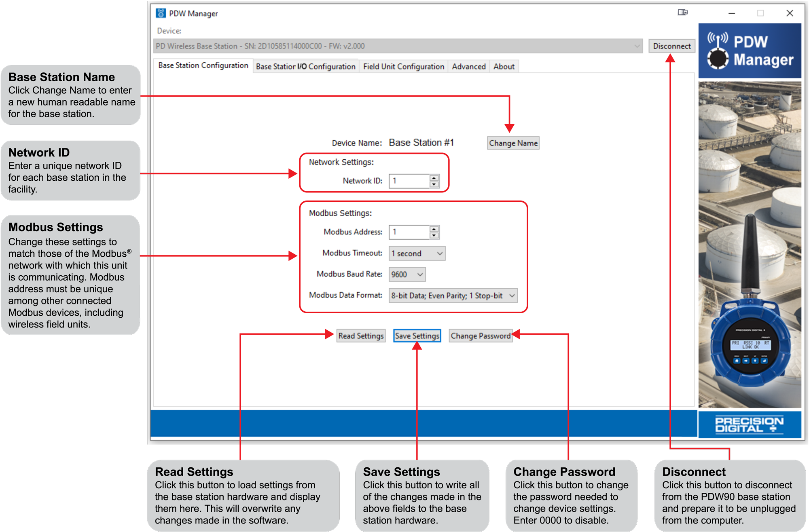Viewport: 809px width, 532px height.
Task: Decrease the Network ID with down arrow
Action: [x=434, y=184]
